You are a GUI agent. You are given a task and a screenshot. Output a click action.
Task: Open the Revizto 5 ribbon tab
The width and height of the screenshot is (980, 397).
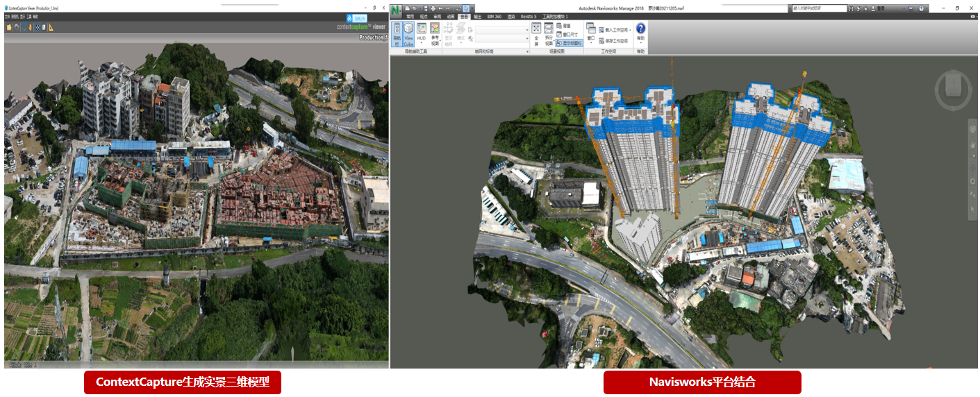click(x=529, y=16)
